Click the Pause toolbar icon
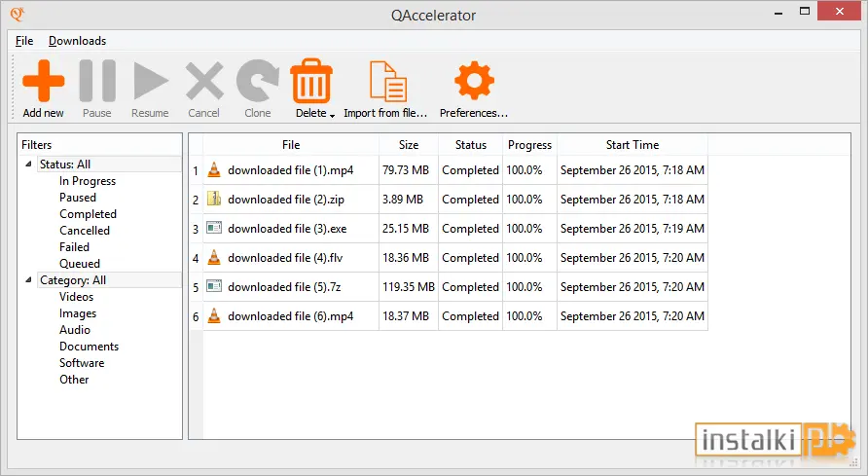 [97, 81]
